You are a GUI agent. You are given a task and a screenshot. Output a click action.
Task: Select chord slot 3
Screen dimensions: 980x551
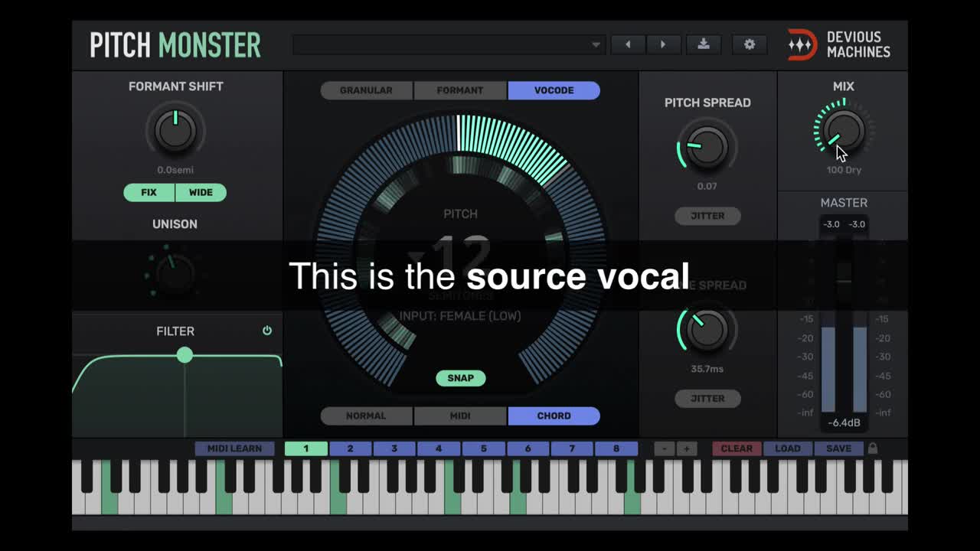(x=394, y=448)
